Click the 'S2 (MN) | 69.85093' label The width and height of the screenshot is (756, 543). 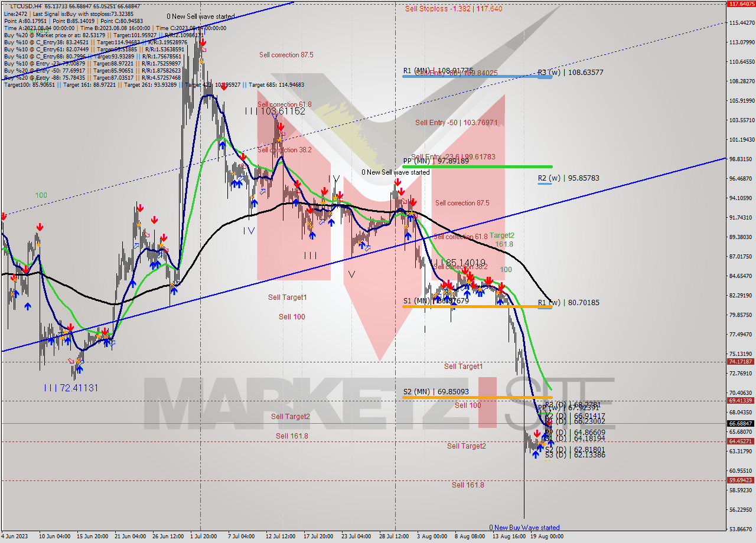click(x=436, y=391)
